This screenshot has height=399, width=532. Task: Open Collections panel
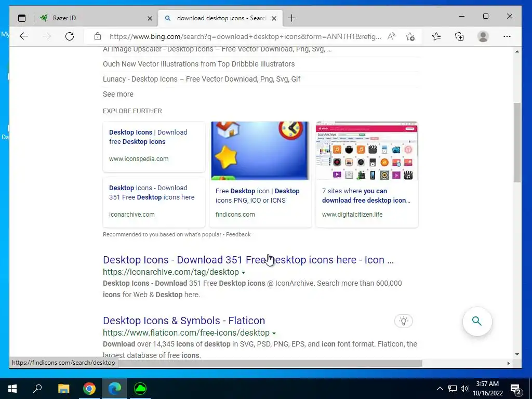459,36
